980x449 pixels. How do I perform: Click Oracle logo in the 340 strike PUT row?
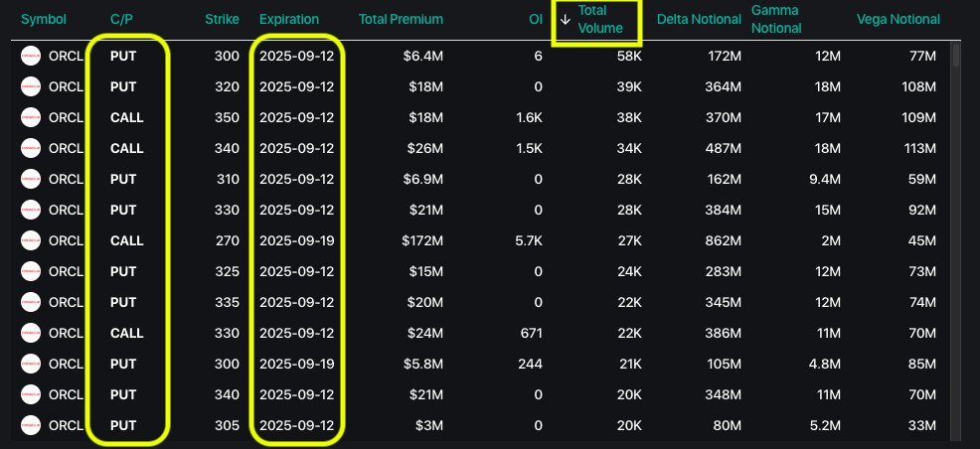(31, 394)
